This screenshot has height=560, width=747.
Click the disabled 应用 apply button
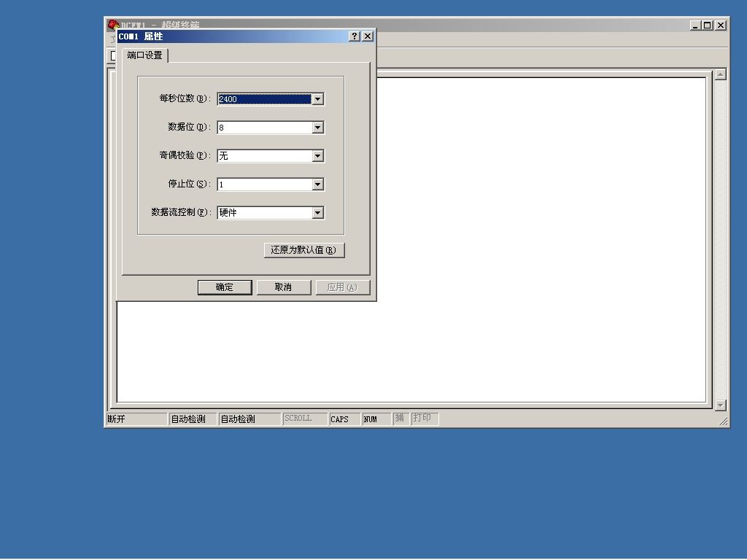click(343, 287)
